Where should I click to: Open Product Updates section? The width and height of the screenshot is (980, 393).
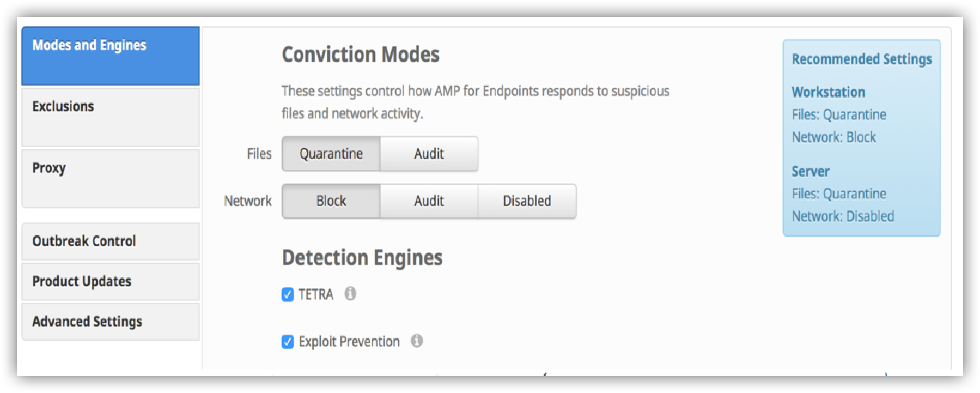(x=111, y=281)
